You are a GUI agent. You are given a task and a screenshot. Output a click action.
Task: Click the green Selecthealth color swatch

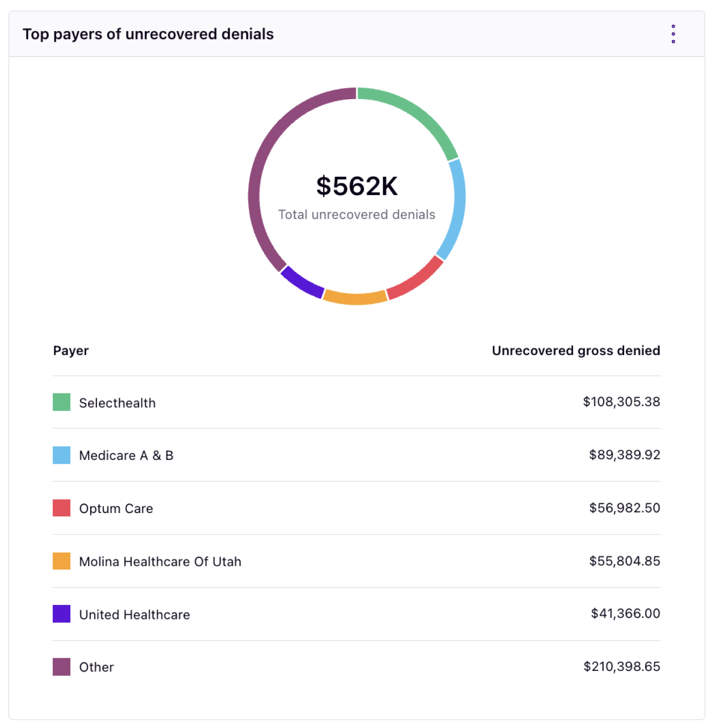pos(62,402)
